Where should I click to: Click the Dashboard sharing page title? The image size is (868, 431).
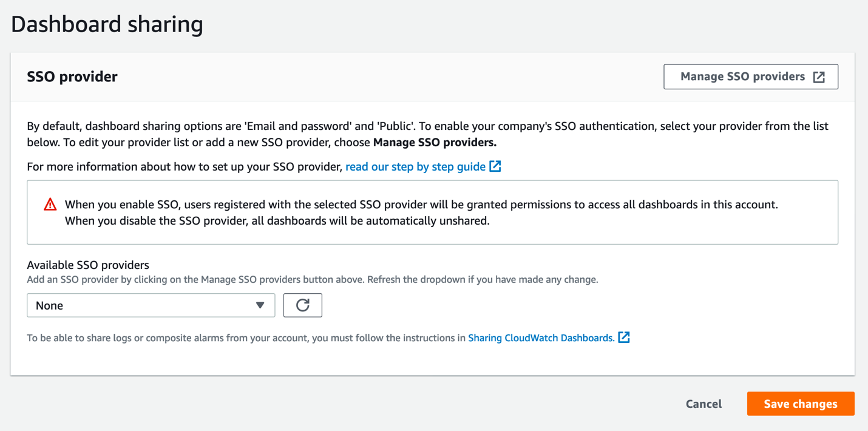click(107, 24)
